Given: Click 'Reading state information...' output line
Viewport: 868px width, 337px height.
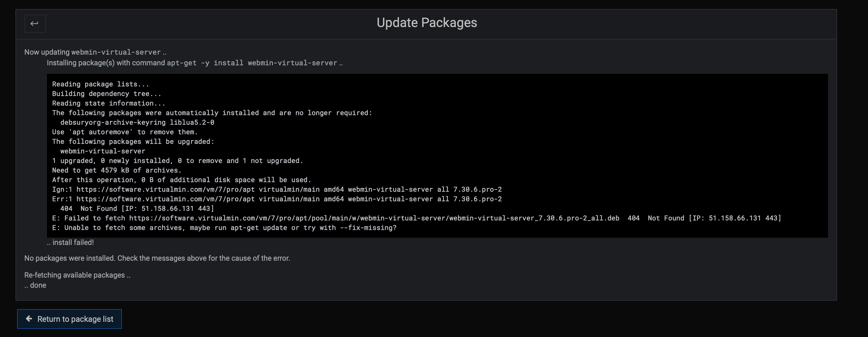Looking at the screenshot, I should (x=109, y=103).
